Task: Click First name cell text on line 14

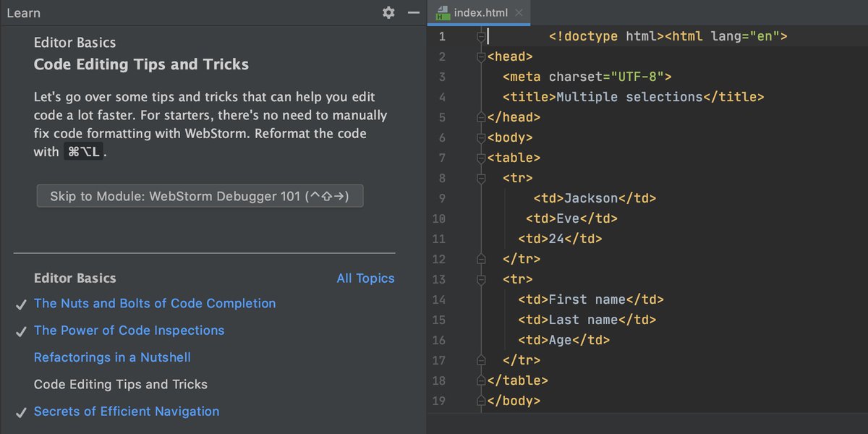Action: 587,299
